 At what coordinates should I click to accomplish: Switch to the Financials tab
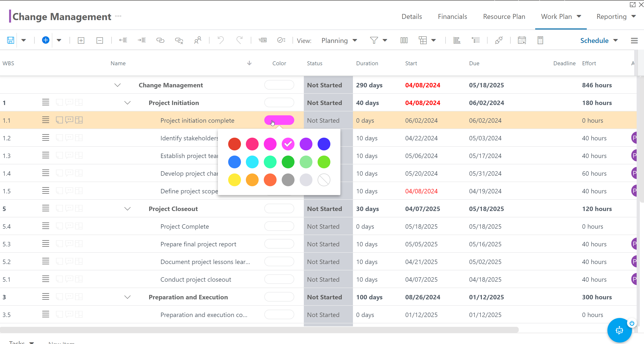tap(452, 16)
